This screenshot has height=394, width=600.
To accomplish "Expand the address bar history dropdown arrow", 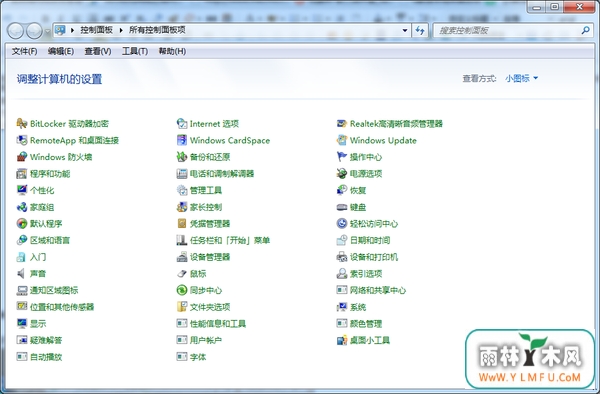I will pyautogui.click(x=405, y=30).
